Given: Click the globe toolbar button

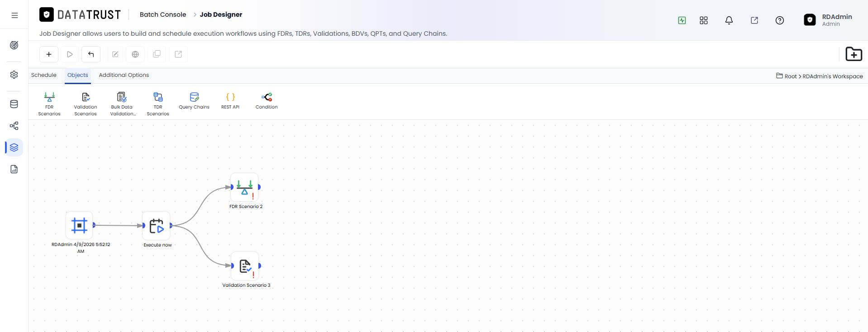Looking at the screenshot, I should click(135, 54).
